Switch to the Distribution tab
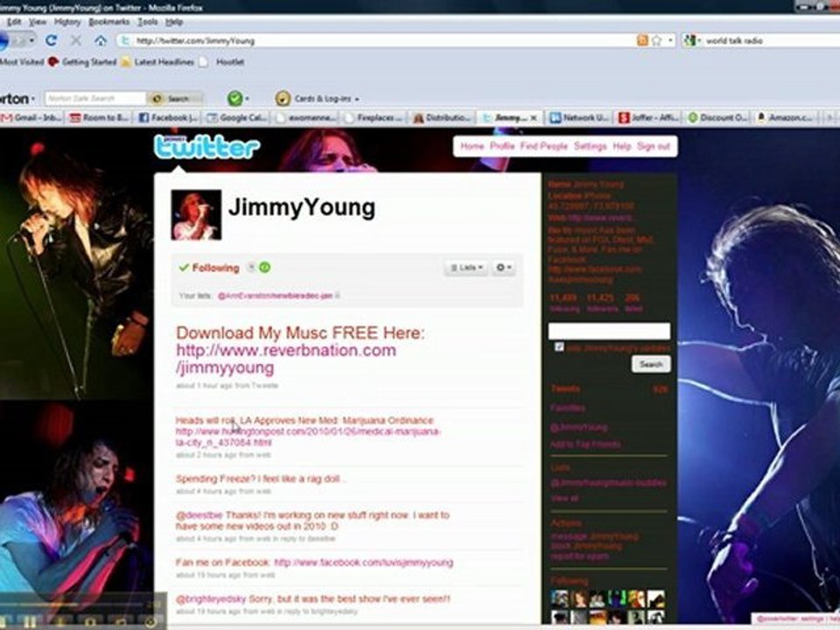This screenshot has height=630, width=840. (443, 117)
